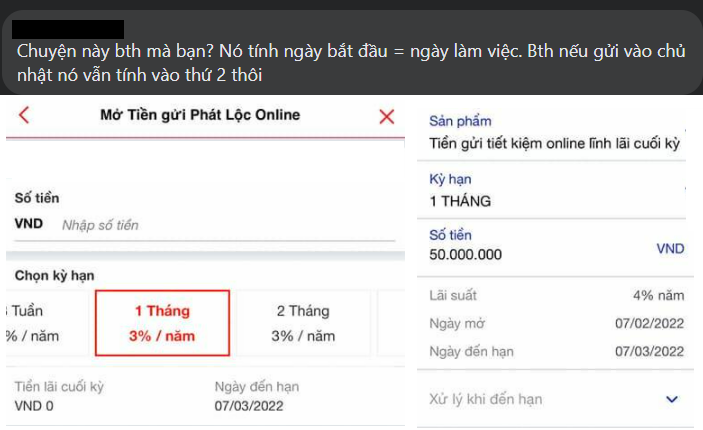Tap the blue VND currency label
The height and width of the screenshot is (430, 703).
(670, 248)
